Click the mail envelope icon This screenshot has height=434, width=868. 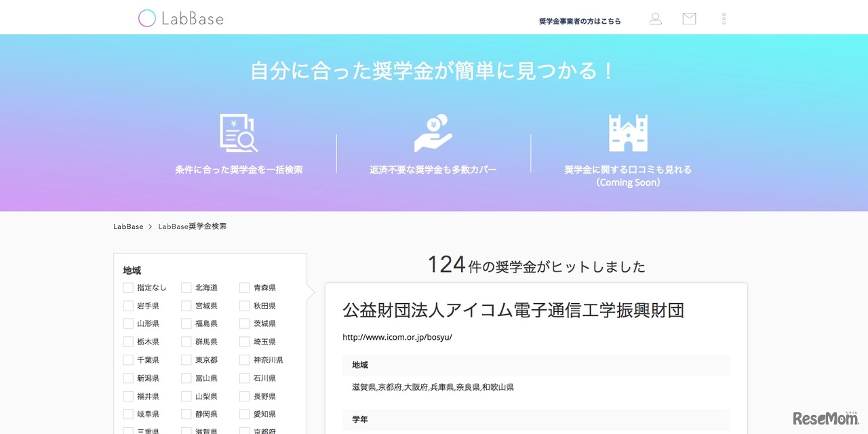pyautogui.click(x=688, y=19)
